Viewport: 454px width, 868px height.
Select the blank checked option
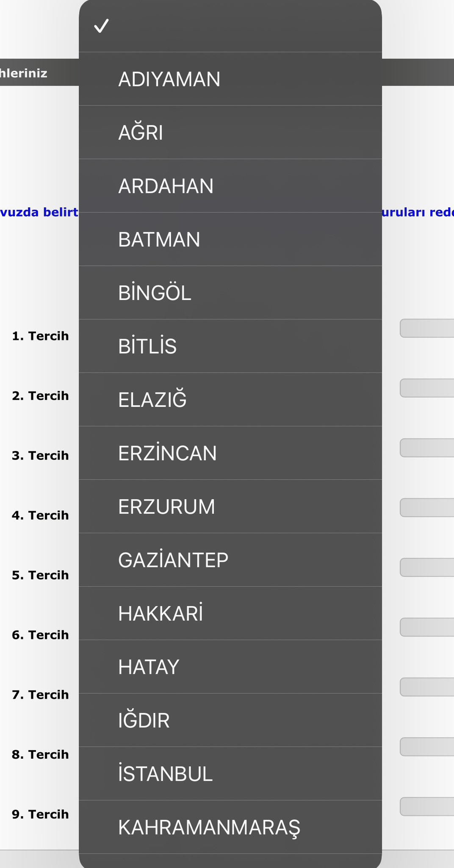230,26
